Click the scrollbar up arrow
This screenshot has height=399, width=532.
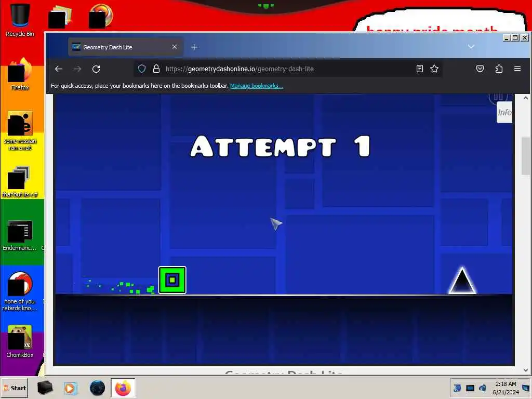click(526, 98)
